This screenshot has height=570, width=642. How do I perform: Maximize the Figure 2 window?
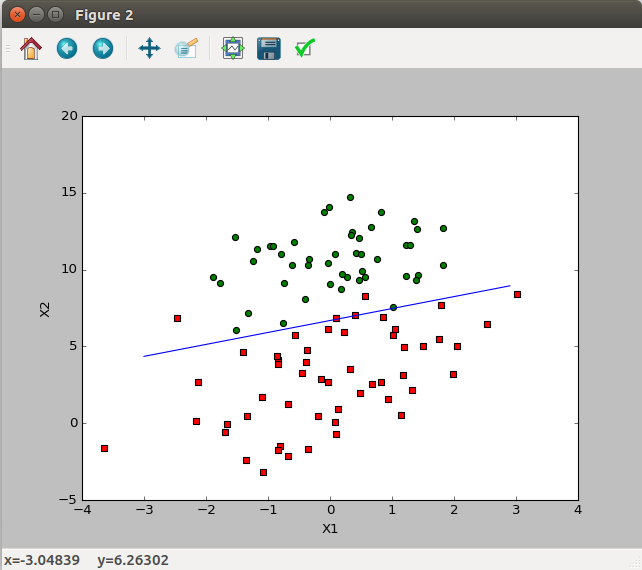[55, 15]
